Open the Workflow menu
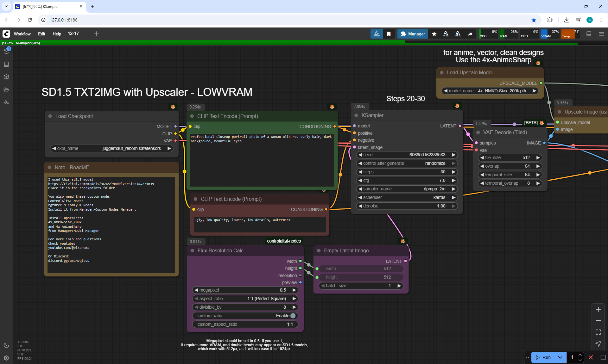Viewport: 608px width, 364px height. [x=22, y=34]
